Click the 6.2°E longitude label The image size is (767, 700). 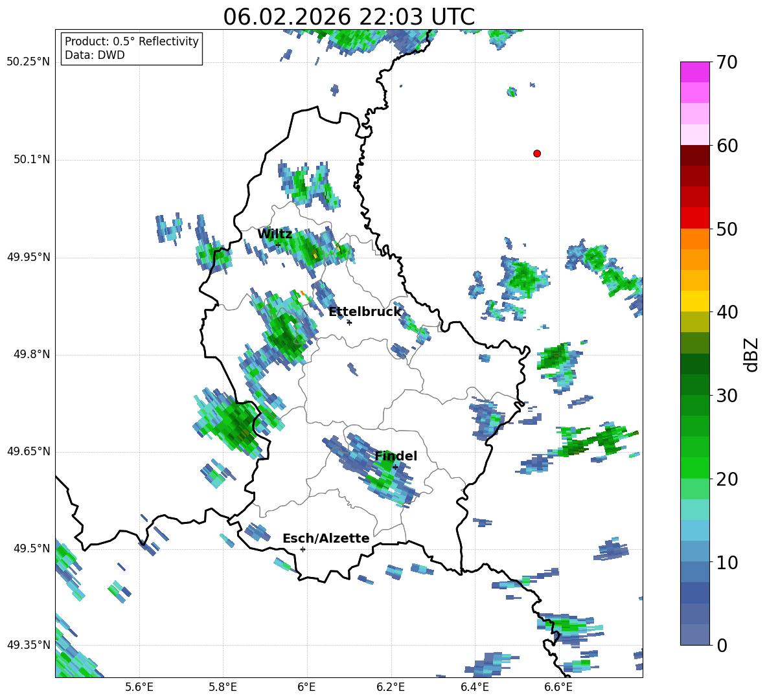click(391, 687)
